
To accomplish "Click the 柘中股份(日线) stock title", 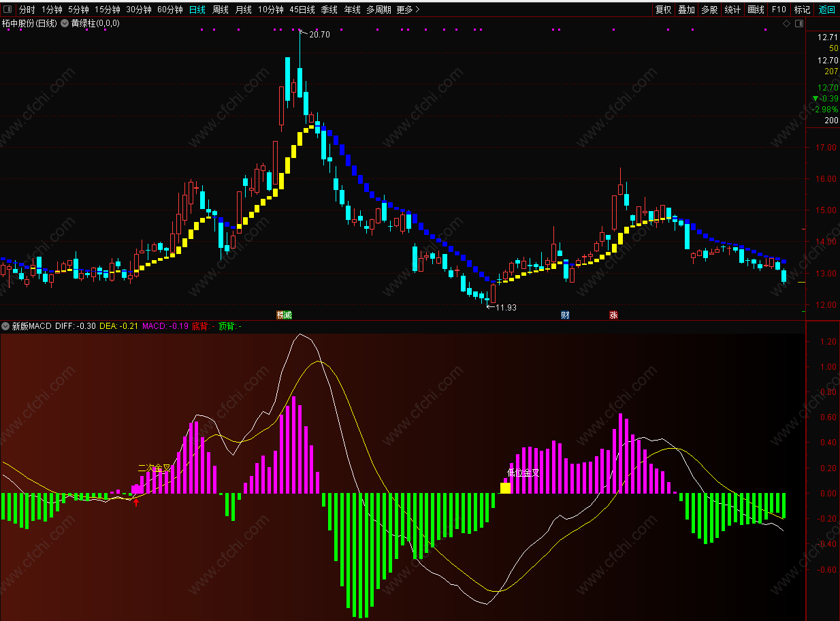I will pyautogui.click(x=29, y=23).
